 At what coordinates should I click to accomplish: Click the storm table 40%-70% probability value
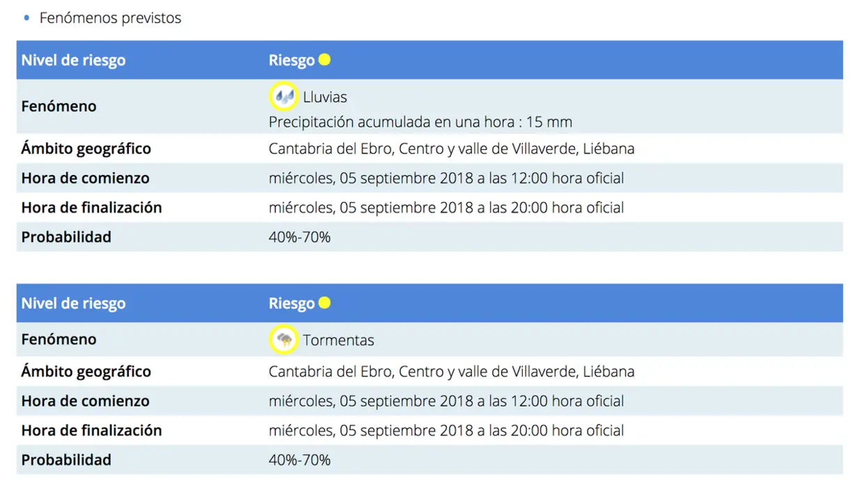299,460
